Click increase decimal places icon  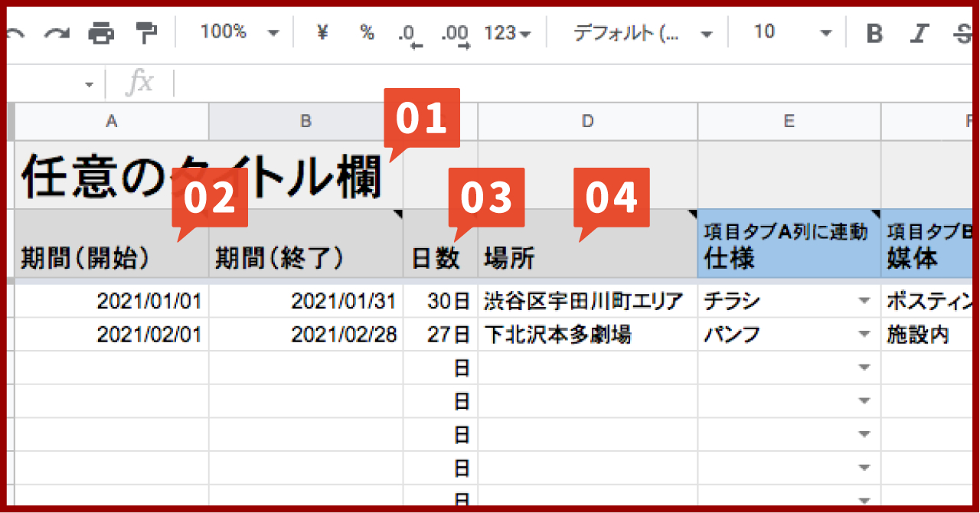(x=456, y=32)
